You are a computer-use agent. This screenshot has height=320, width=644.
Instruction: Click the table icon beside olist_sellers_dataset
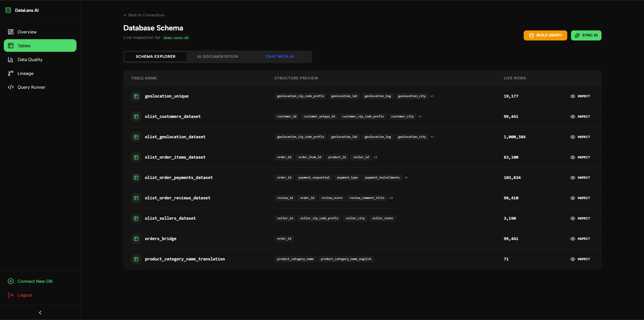click(x=136, y=218)
